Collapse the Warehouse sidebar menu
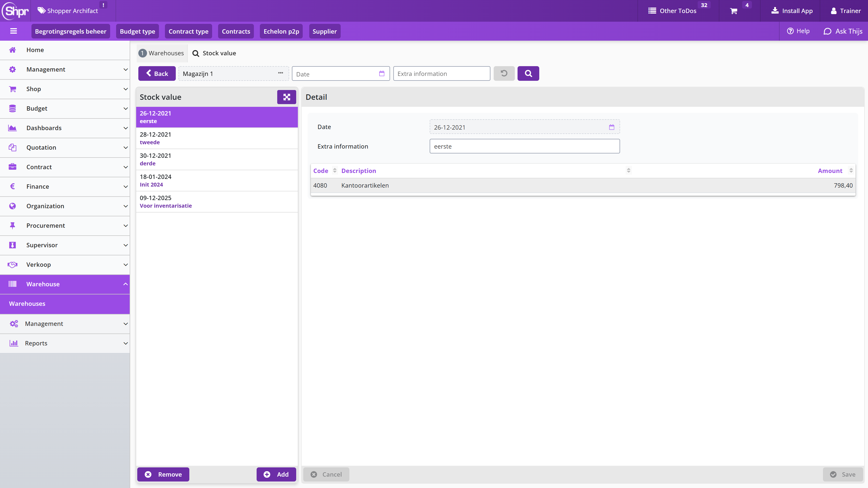The width and height of the screenshot is (868, 488). click(65, 284)
